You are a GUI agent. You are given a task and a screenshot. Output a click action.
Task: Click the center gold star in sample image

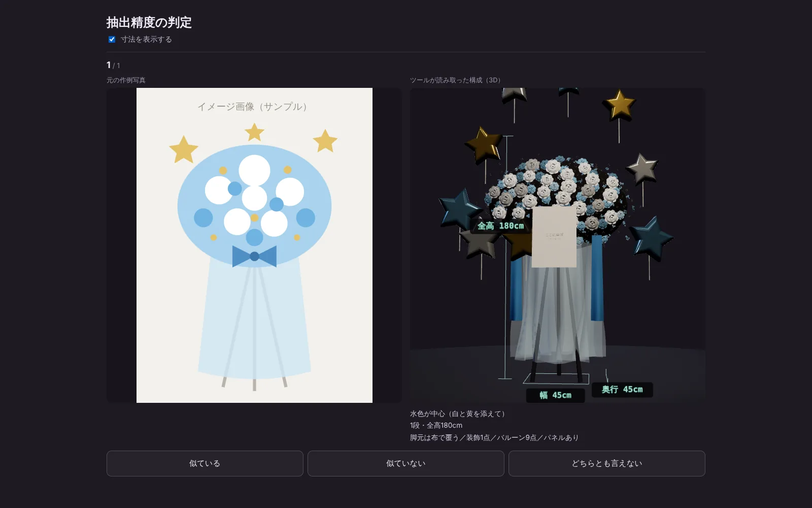[254, 133]
